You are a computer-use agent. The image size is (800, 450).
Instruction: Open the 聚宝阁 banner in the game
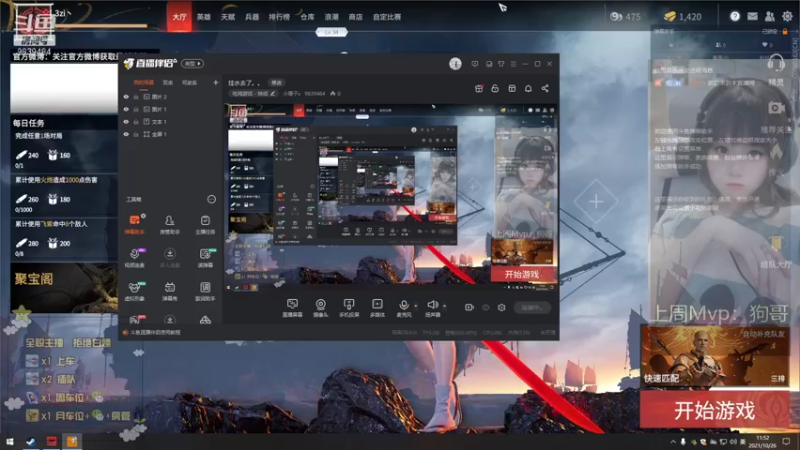pyautogui.click(x=64, y=287)
